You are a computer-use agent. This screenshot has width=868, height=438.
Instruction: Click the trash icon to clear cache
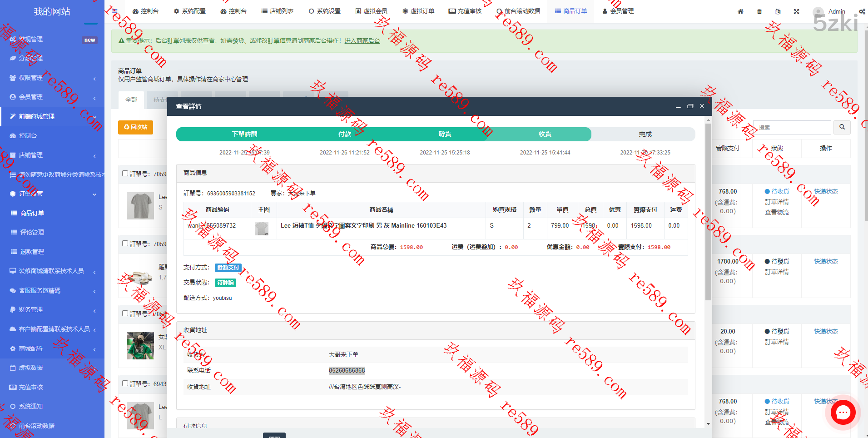(759, 11)
